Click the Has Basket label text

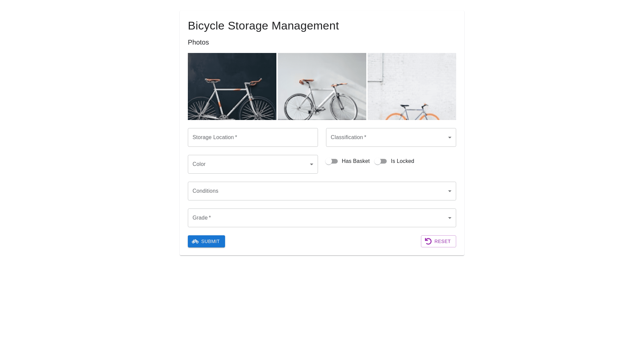[x=356, y=161]
